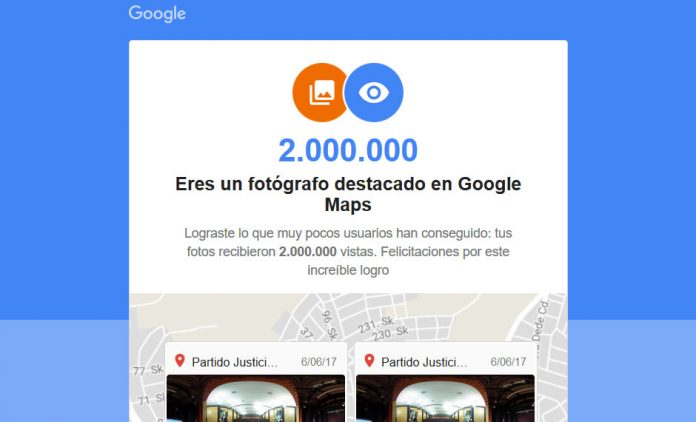Open the right 360 photo thumbnail

[445, 398]
